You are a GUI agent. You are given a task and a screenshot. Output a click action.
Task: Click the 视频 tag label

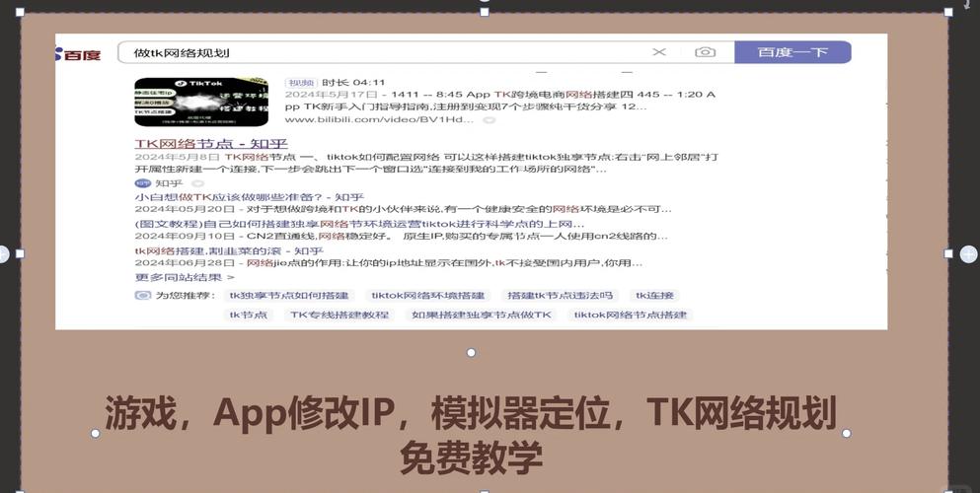click(301, 83)
